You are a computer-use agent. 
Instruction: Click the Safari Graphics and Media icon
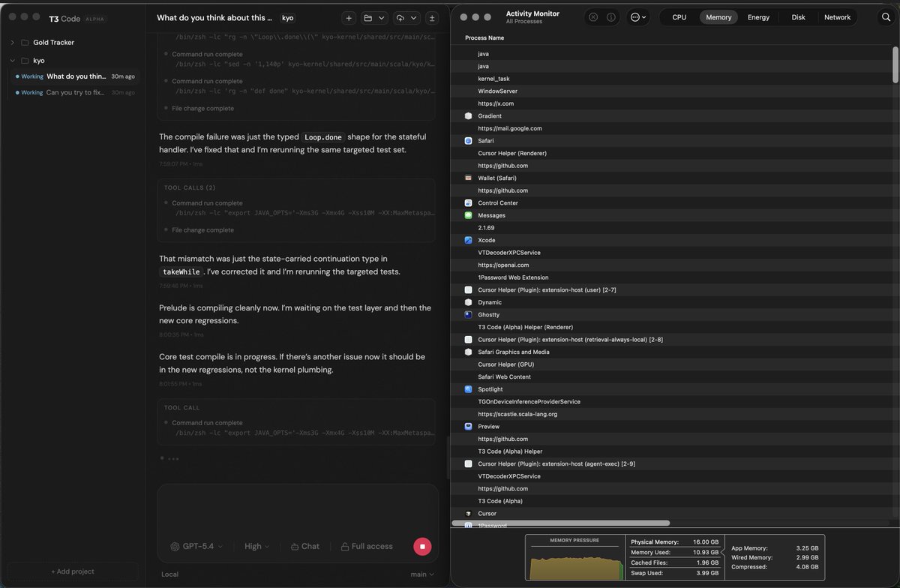(468, 352)
